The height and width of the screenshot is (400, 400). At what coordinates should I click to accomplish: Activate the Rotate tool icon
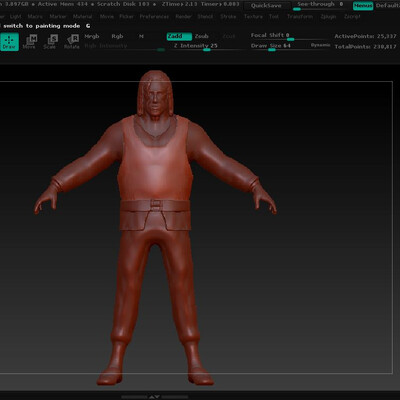[72, 42]
